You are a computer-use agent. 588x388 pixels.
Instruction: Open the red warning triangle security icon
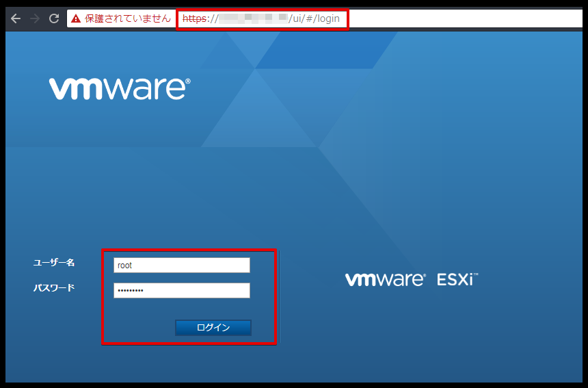click(76, 18)
